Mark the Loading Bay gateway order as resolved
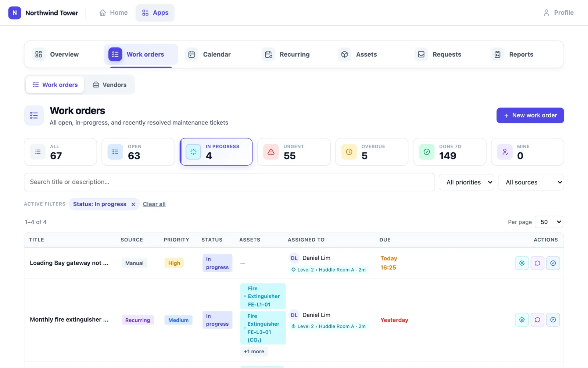Screen dimensions: 588x368 pyautogui.click(x=553, y=263)
